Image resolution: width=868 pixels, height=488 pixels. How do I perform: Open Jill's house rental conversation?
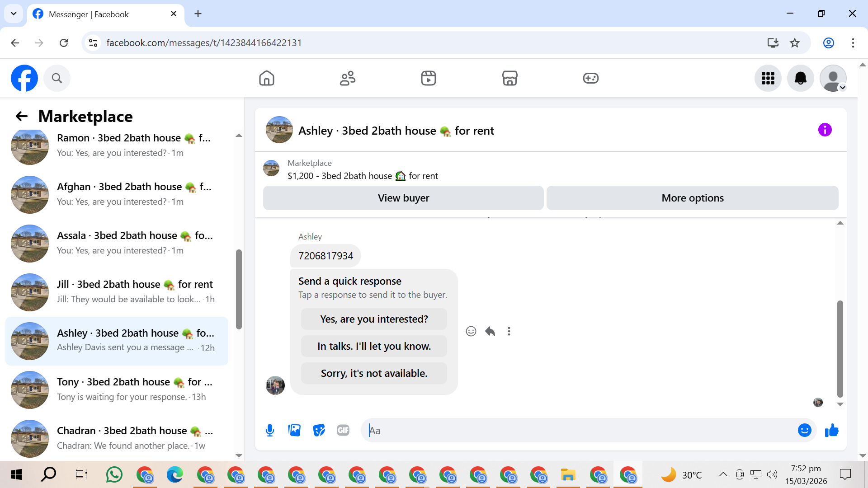pyautogui.click(x=117, y=292)
